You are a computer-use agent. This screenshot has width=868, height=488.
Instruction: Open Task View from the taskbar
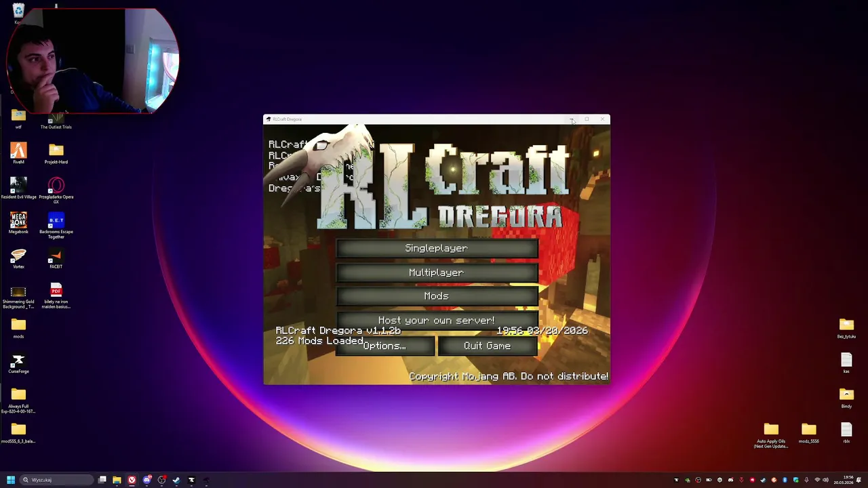[x=102, y=480]
